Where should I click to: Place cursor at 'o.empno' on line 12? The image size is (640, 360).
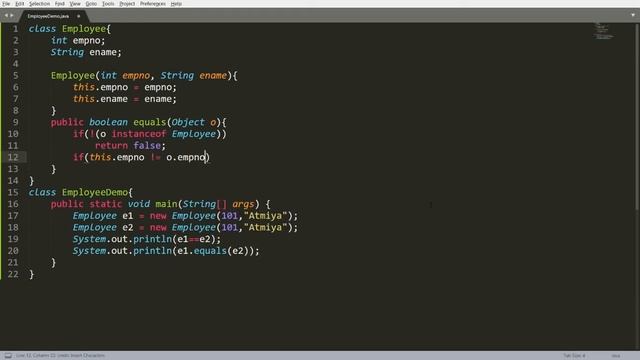click(186, 158)
